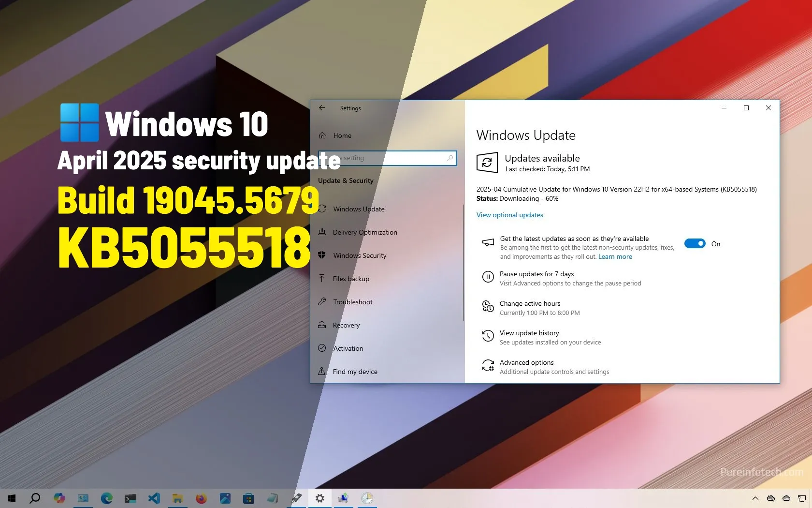
Task: Open the Terminal taskbar icon
Action: [x=130, y=498]
